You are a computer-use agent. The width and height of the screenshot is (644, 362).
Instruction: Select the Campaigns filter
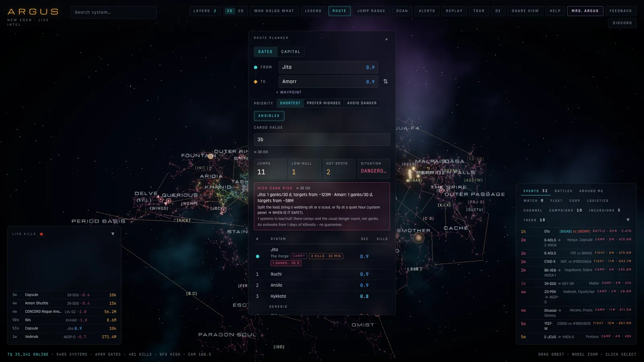pos(566,210)
